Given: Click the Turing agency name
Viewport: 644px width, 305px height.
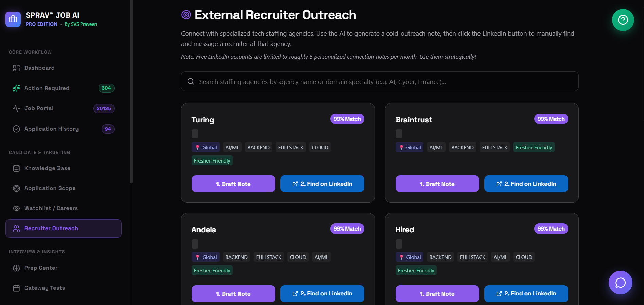Looking at the screenshot, I should point(203,120).
